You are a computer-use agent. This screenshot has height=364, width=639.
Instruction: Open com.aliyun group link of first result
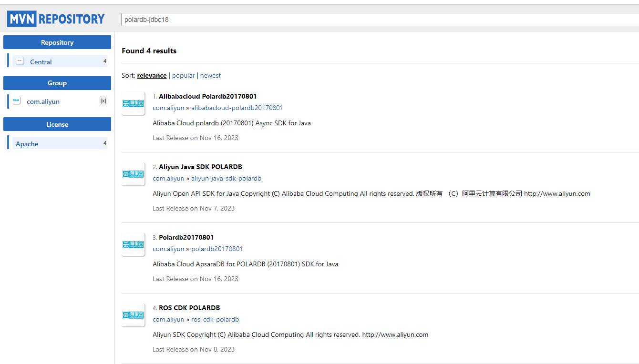click(x=168, y=108)
